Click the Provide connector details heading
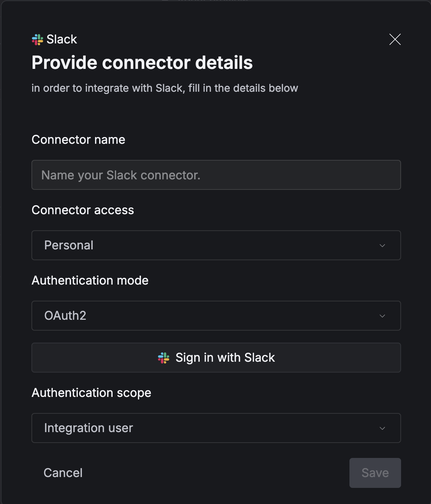Image resolution: width=431 pixels, height=504 pixels. point(142,63)
